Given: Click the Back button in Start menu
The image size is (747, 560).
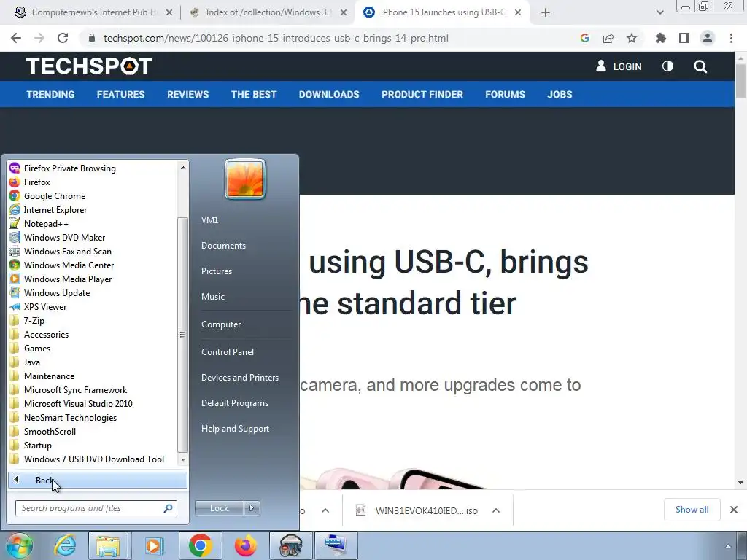Looking at the screenshot, I should click(98, 481).
